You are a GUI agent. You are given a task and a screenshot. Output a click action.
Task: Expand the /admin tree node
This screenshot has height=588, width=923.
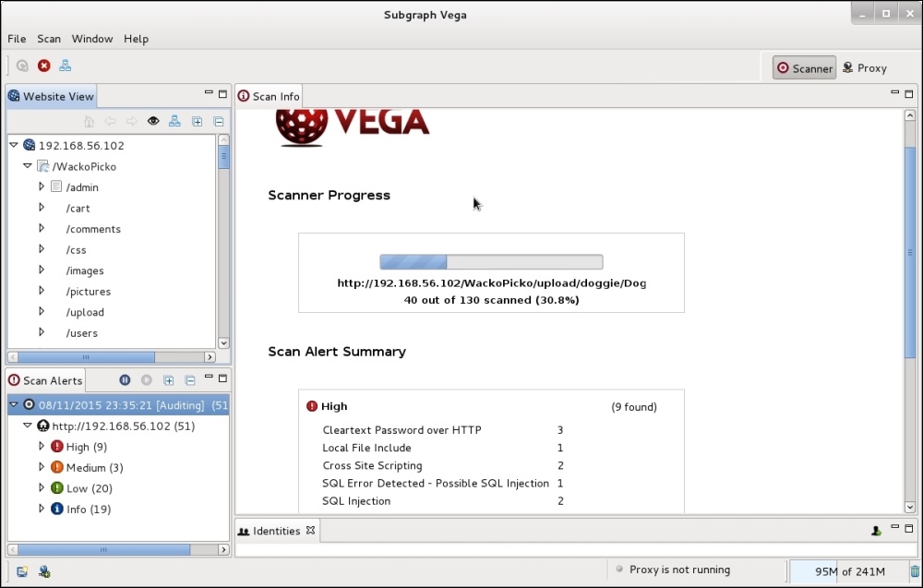click(42, 186)
